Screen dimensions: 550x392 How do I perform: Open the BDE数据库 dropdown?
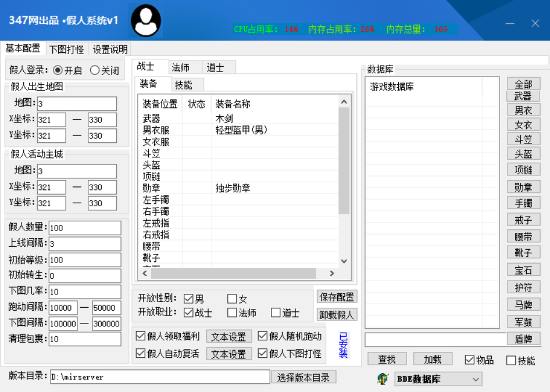[x=438, y=379]
